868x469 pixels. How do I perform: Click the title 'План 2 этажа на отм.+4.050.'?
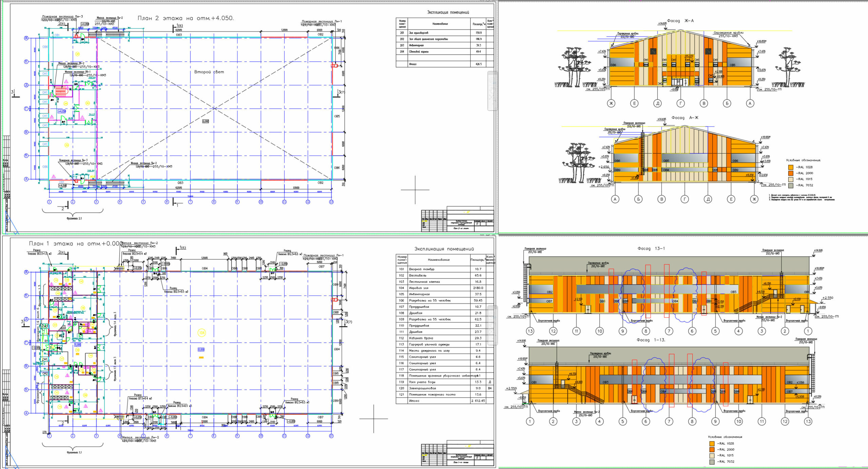click(185, 18)
